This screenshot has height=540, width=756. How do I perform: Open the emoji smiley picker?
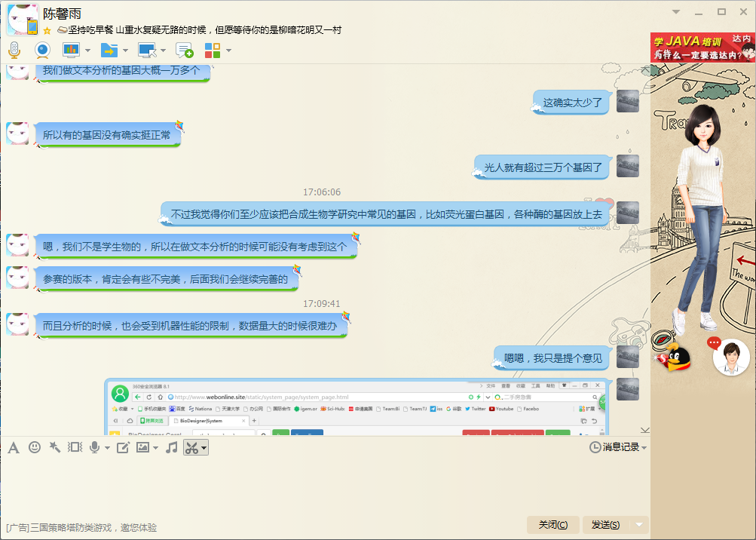[x=35, y=447]
